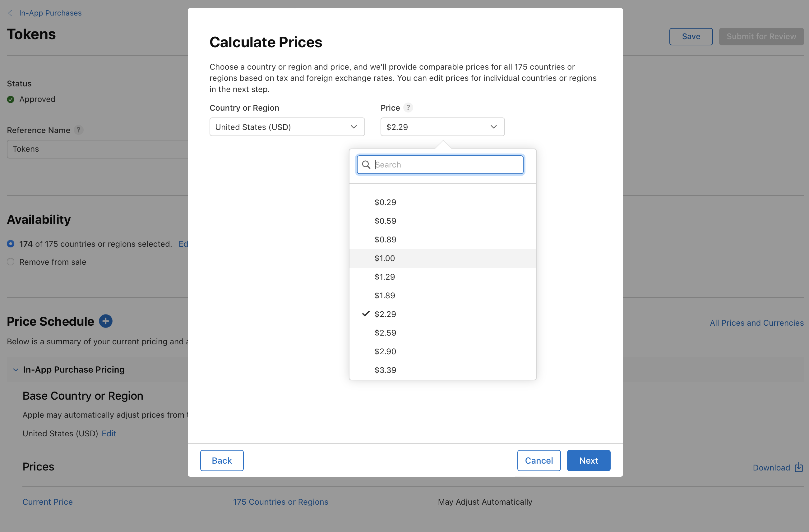Viewport: 809px width, 532px height.
Task: Click the Next button
Action: click(x=588, y=460)
